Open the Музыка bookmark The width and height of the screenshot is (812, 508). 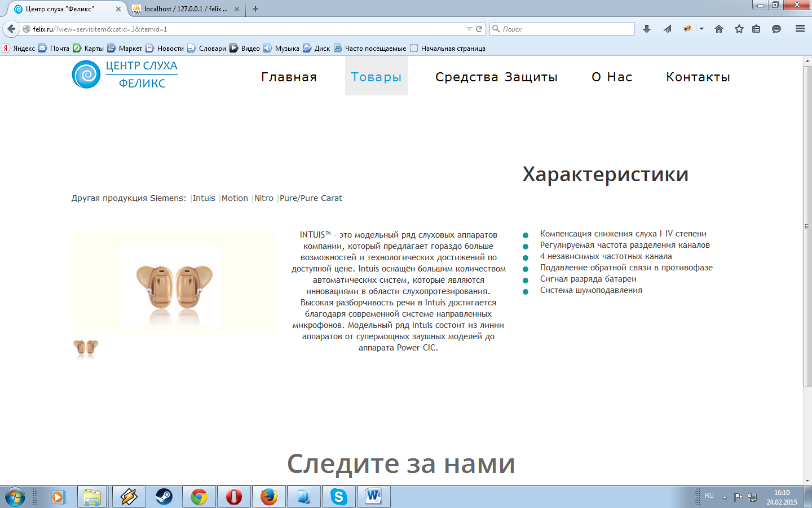281,49
